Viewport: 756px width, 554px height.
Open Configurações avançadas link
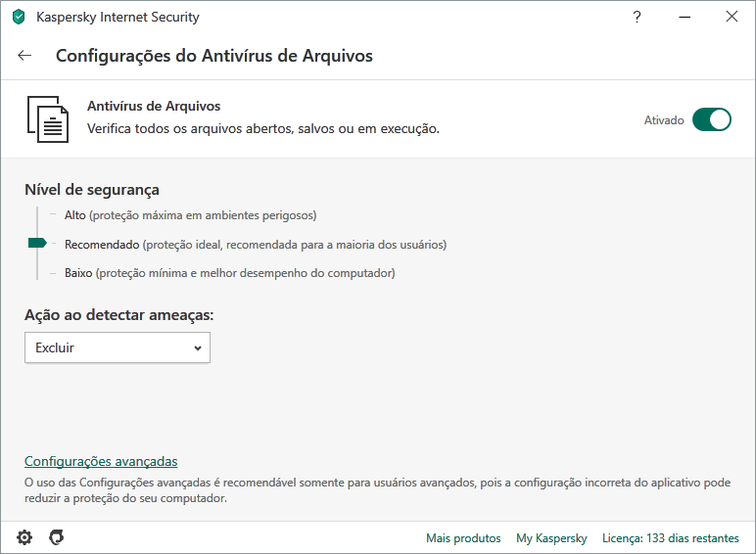tap(101, 462)
